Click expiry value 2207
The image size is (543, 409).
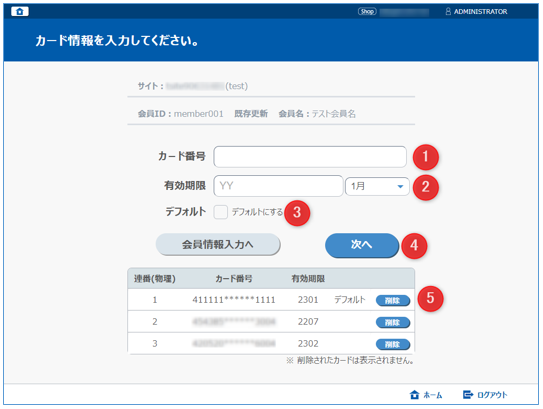click(308, 322)
